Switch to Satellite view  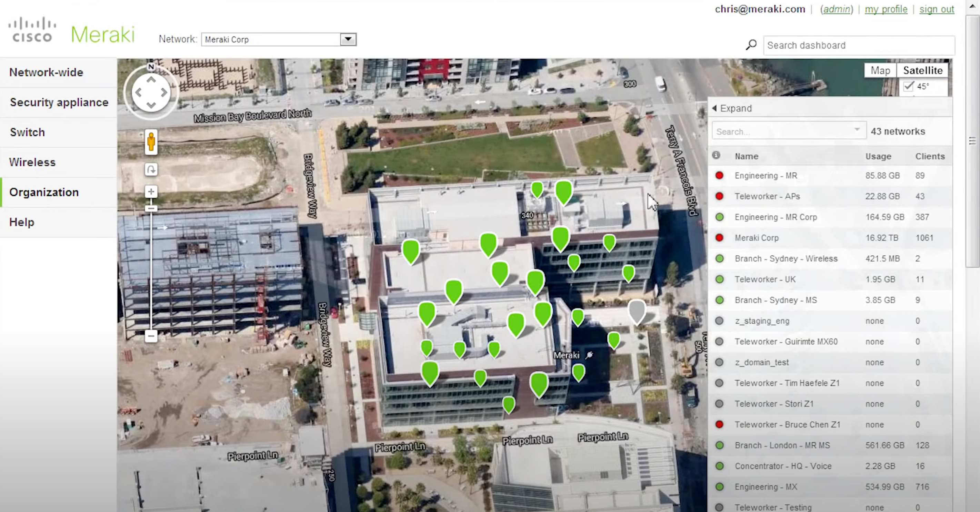coord(922,70)
